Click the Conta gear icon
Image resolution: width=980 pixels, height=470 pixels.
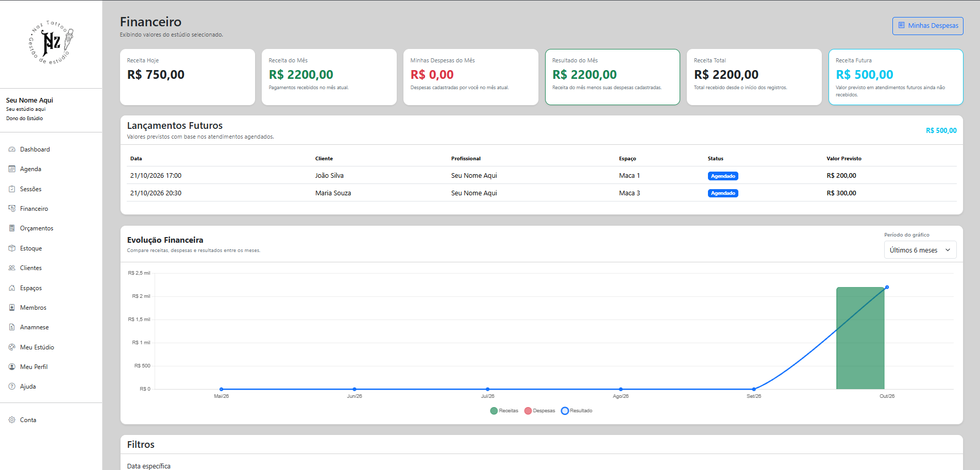coord(12,420)
